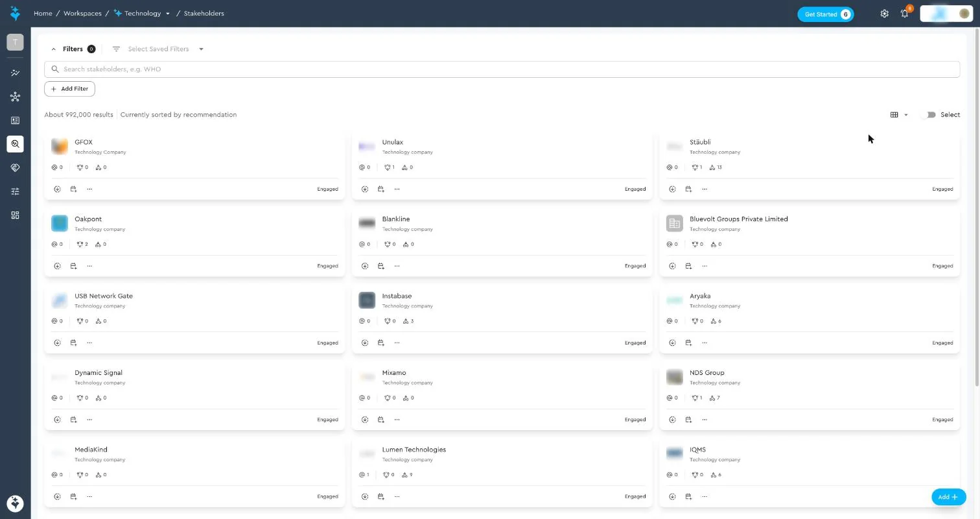The height and width of the screenshot is (519, 980).
Task: Open the Lumen Technologies stakeholder
Action: tap(414, 450)
